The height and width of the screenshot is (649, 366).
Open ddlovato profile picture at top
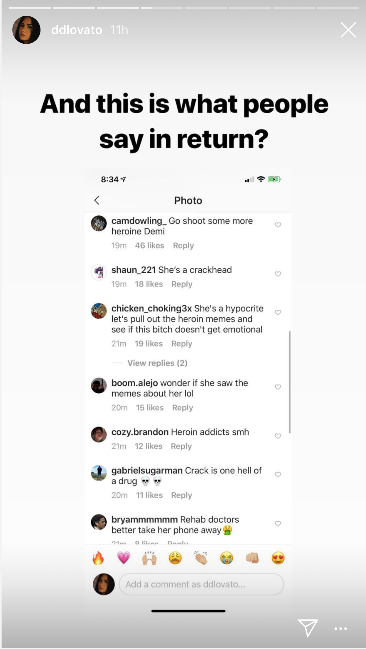tap(26, 30)
